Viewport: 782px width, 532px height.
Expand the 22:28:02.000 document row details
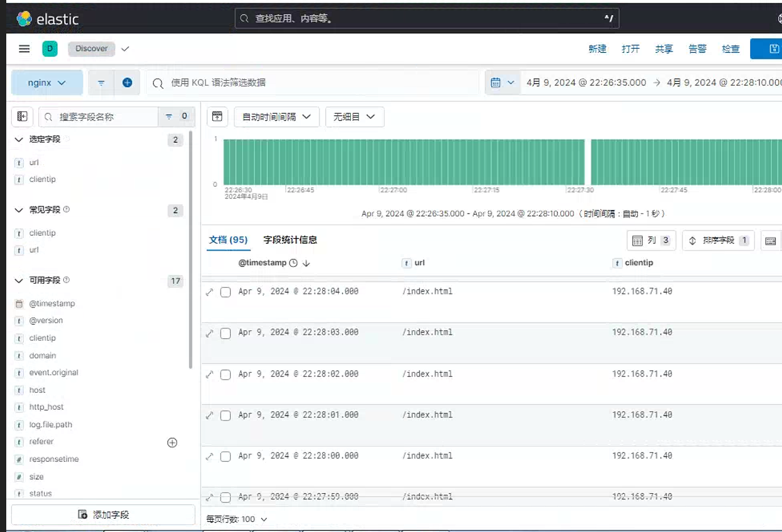pos(210,375)
